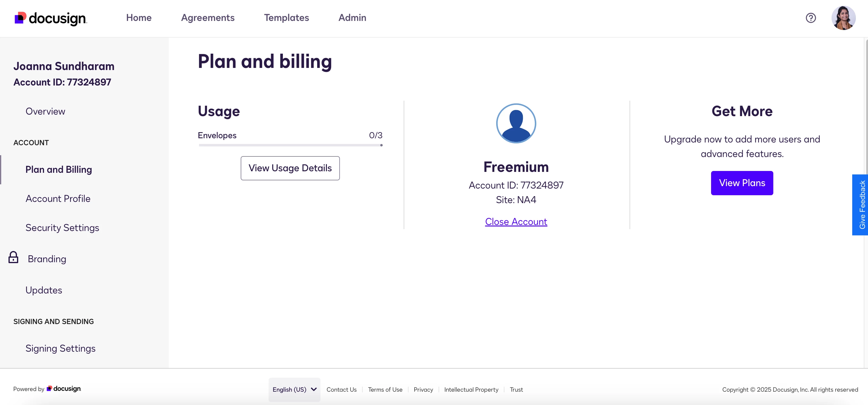Click the View Usage Details button
The image size is (868, 405).
point(290,168)
